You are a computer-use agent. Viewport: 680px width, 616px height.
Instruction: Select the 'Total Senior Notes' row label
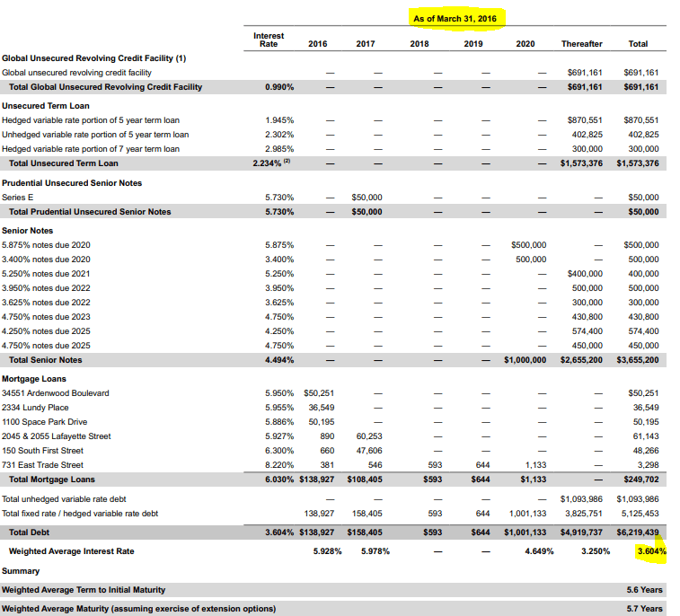(x=46, y=360)
